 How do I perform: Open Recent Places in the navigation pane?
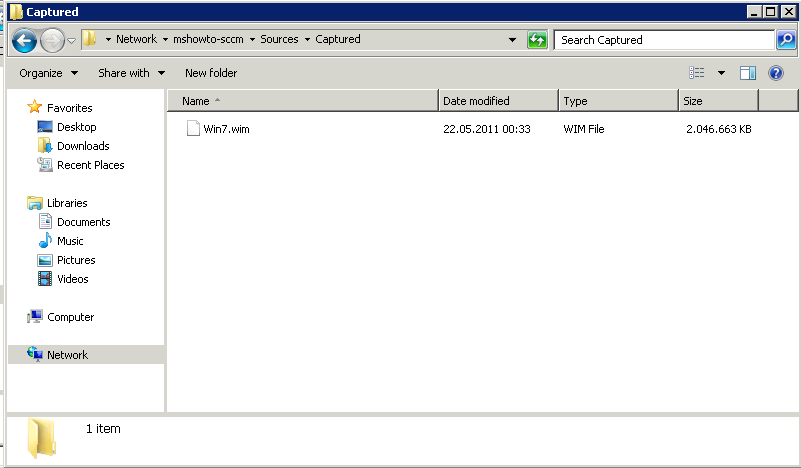click(x=91, y=165)
